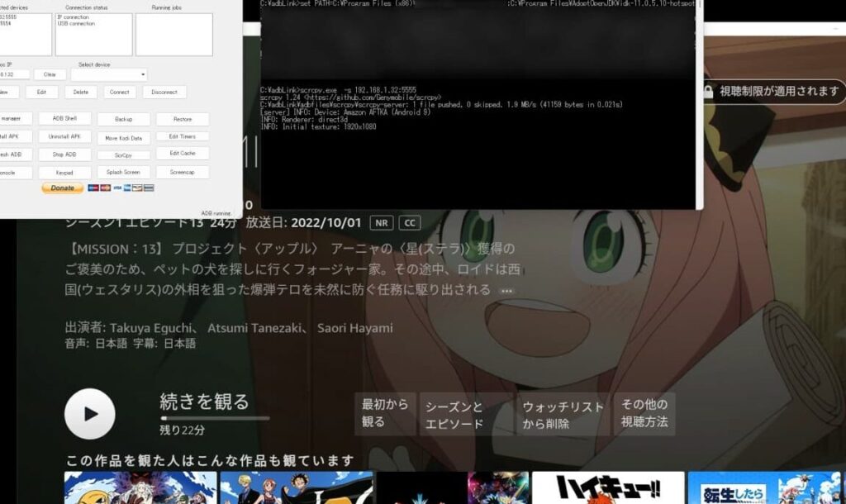Click the Backup button in adbLink
The image size is (846, 504).
coord(124,119)
